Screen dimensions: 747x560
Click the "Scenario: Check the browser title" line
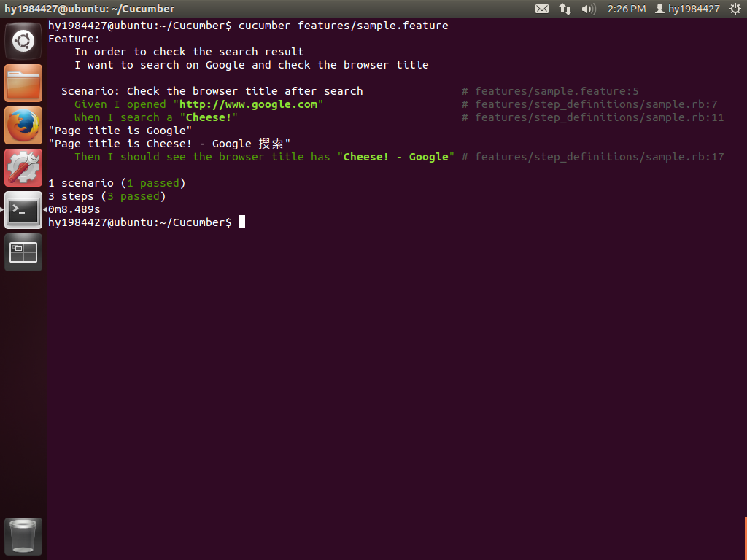click(212, 91)
